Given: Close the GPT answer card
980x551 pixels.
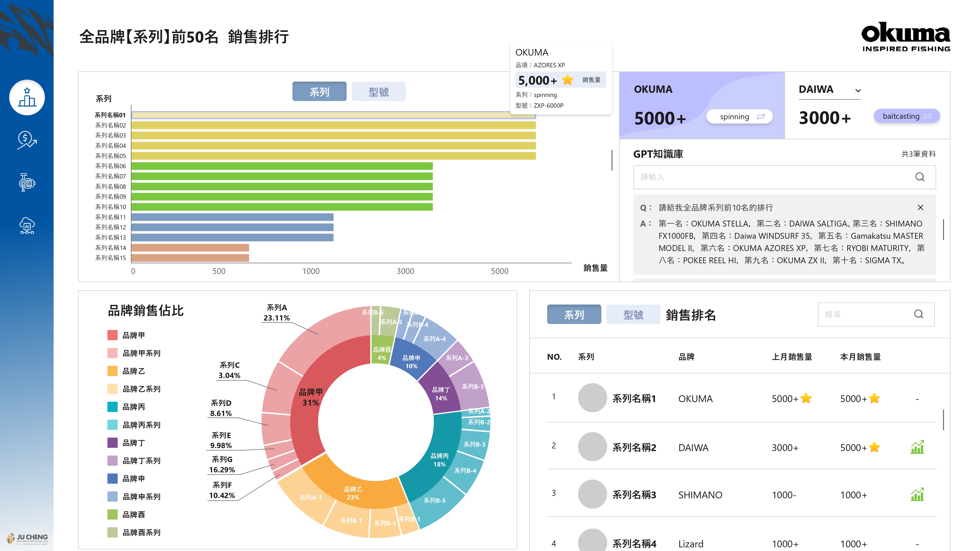Looking at the screenshot, I should pyautogui.click(x=920, y=208).
